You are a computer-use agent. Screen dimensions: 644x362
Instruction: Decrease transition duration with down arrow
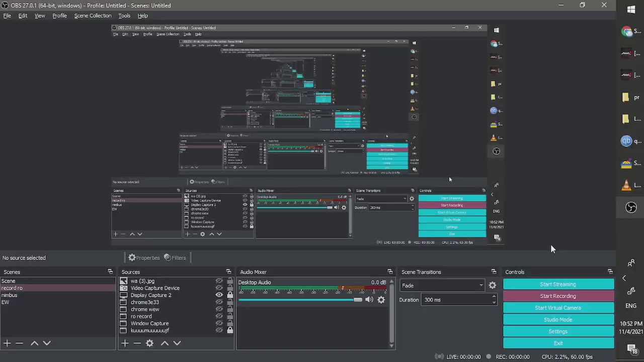tap(494, 302)
